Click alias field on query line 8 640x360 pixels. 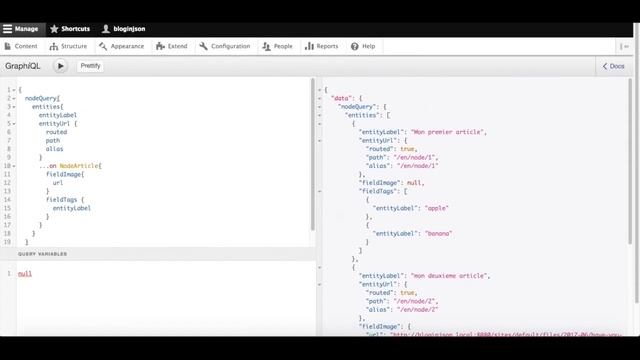click(x=54, y=149)
